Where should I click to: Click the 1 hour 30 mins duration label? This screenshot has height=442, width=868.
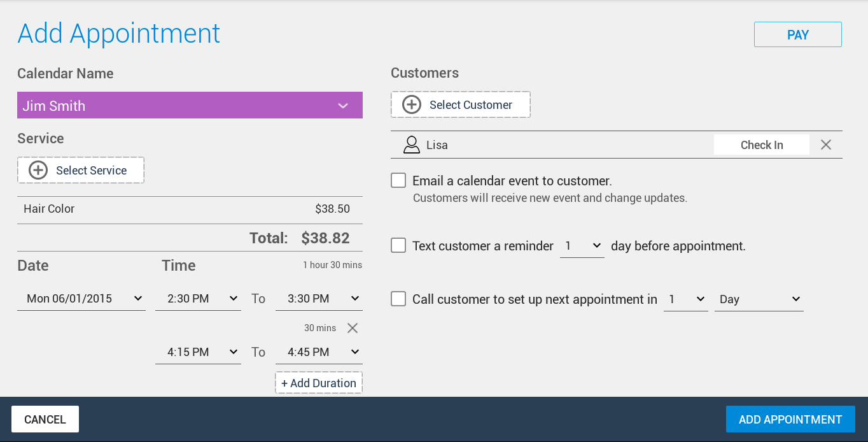332,265
